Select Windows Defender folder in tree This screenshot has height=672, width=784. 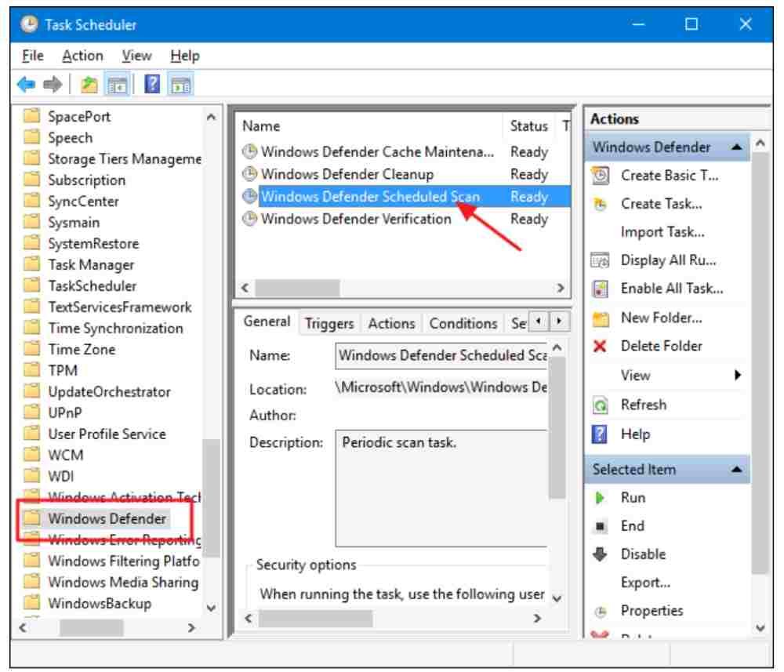107,519
